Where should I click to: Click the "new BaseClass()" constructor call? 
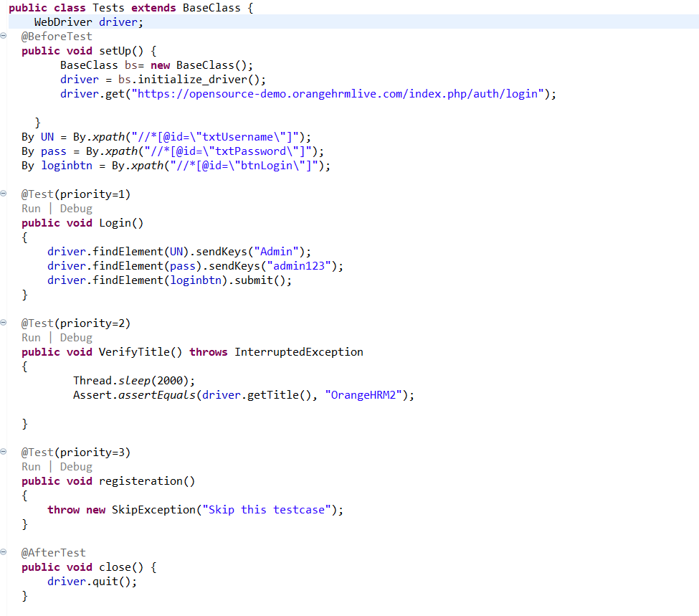point(199,65)
